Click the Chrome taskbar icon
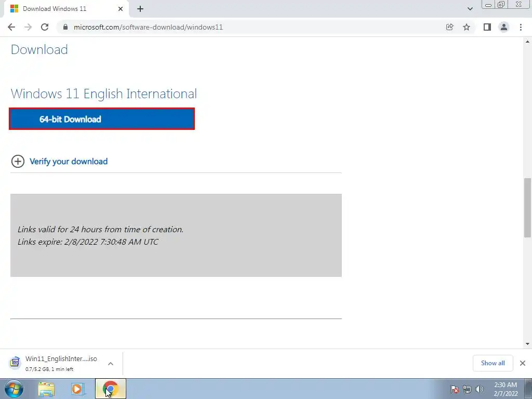This screenshot has width=532, height=399. [x=111, y=389]
